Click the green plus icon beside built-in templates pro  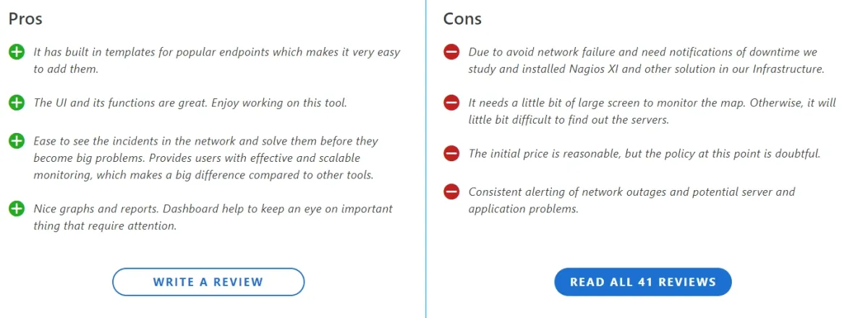click(x=17, y=52)
